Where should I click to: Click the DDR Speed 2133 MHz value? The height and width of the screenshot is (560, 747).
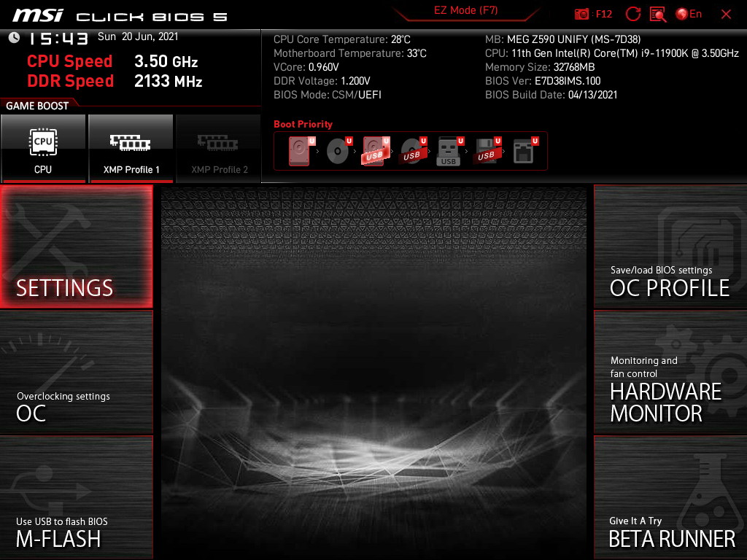(169, 81)
